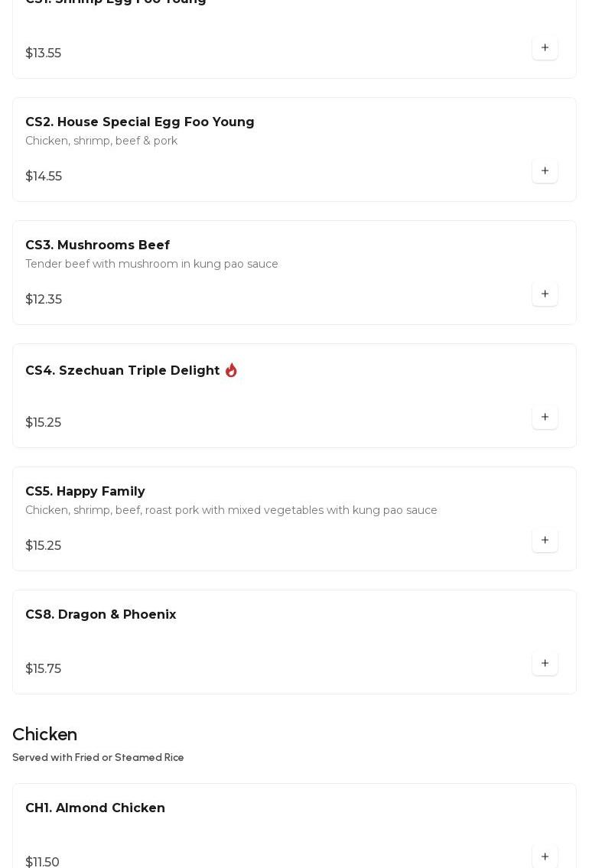Screen dimensions: 589x868
Task: Open CS3. Mushrooms Beef item details
Action: click(x=97, y=245)
